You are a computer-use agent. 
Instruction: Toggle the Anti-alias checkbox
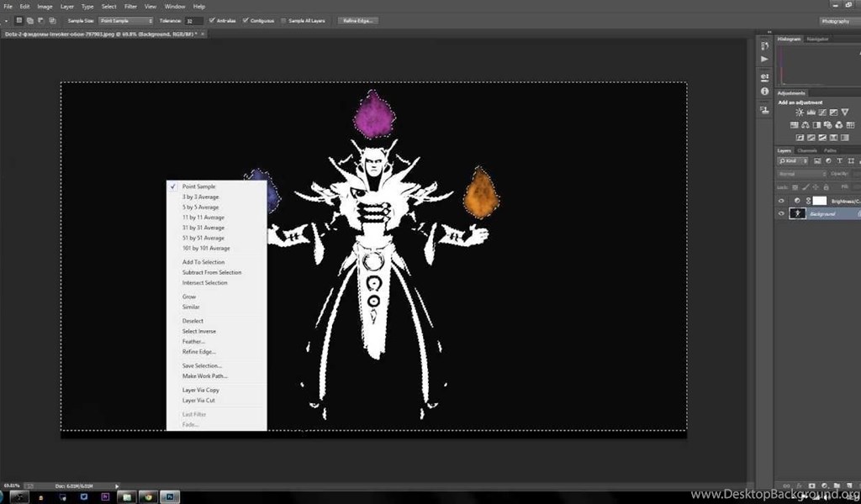(212, 20)
